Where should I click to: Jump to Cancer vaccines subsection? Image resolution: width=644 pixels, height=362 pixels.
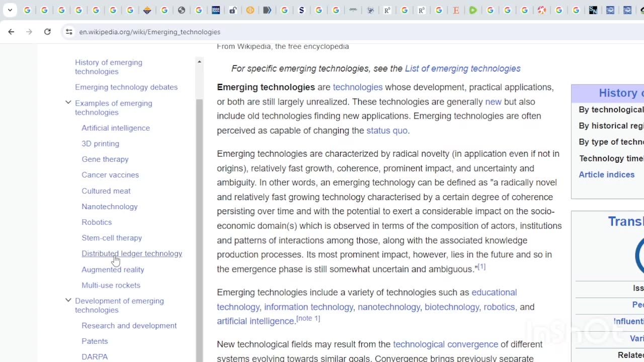click(x=110, y=174)
